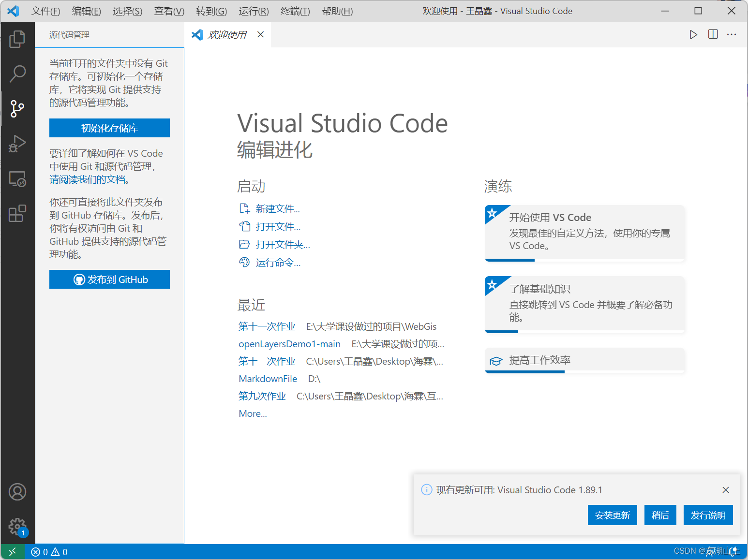Open recent 第九次作业 folder

tap(262, 396)
